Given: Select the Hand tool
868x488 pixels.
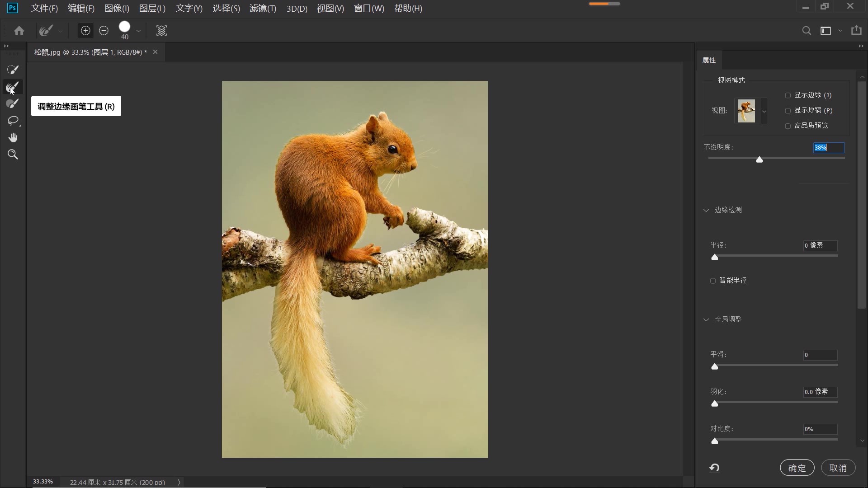Looking at the screenshot, I should (13, 137).
